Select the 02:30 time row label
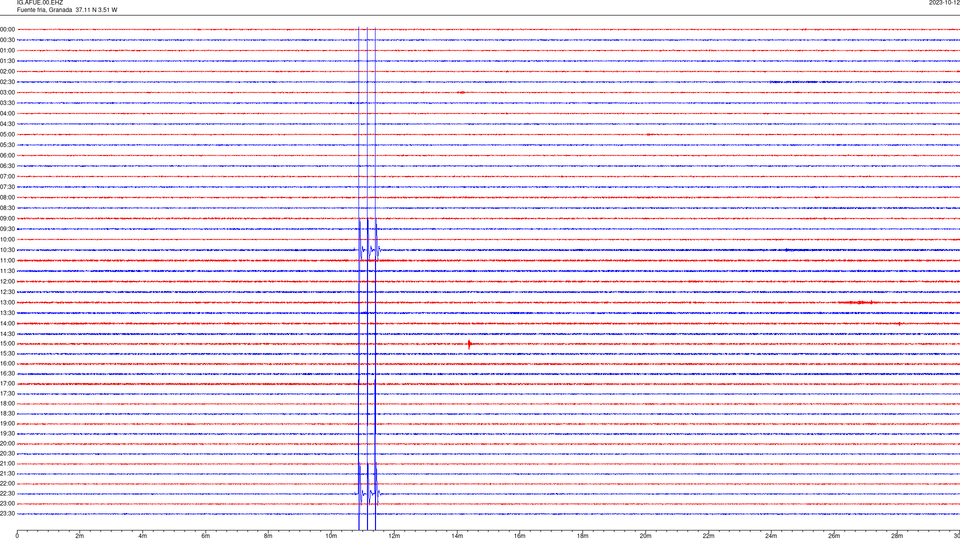Image resolution: width=960 pixels, height=540 pixels. (x=7, y=82)
